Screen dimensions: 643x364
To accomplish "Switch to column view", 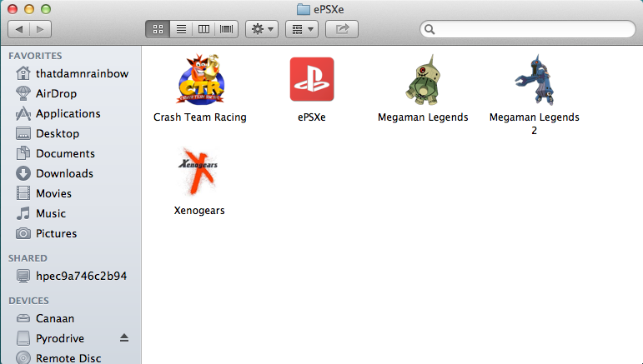I will (x=203, y=29).
